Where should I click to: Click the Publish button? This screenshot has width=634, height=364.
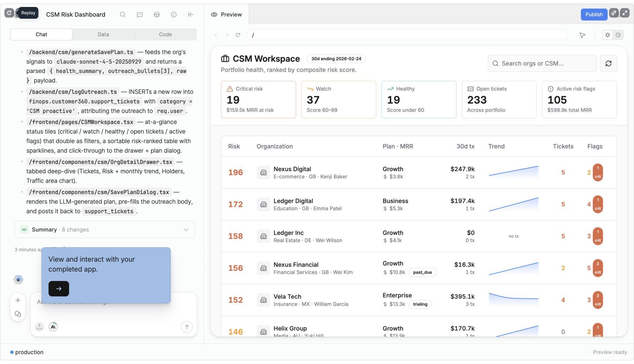point(594,14)
